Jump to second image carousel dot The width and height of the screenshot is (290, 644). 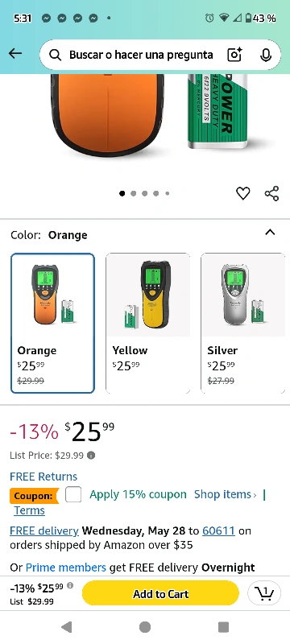click(134, 193)
